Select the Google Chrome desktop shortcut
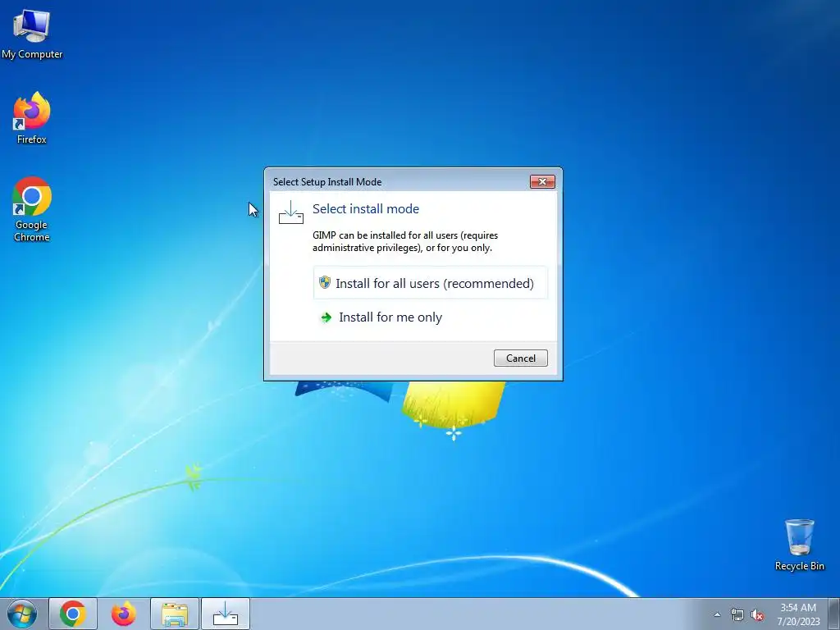Image resolution: width=840 pixels, height=630 pixels. (x=32, y=209)
